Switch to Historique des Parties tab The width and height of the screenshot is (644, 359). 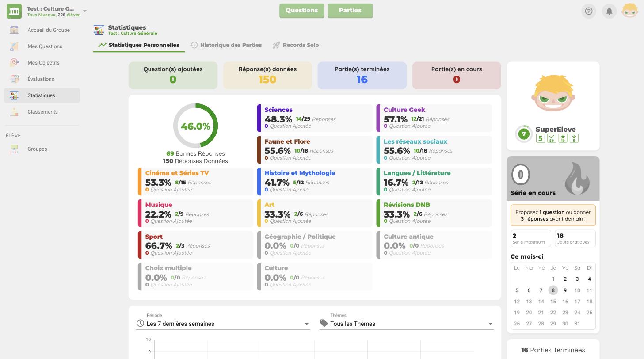click(x=226, y=45)
